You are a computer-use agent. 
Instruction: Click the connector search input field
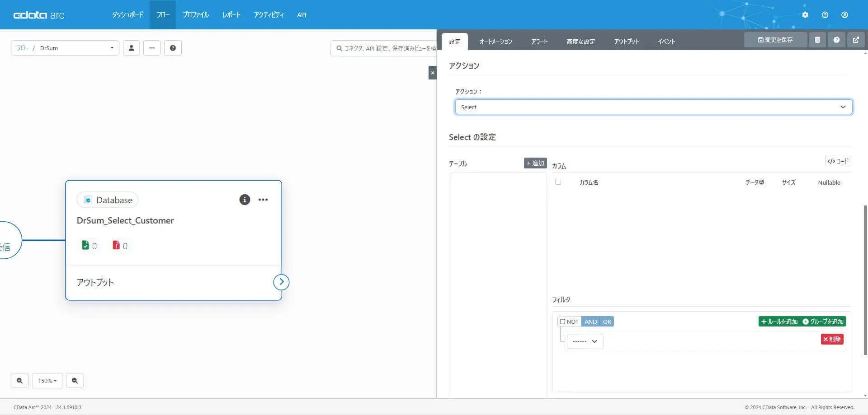click(384, 48)
